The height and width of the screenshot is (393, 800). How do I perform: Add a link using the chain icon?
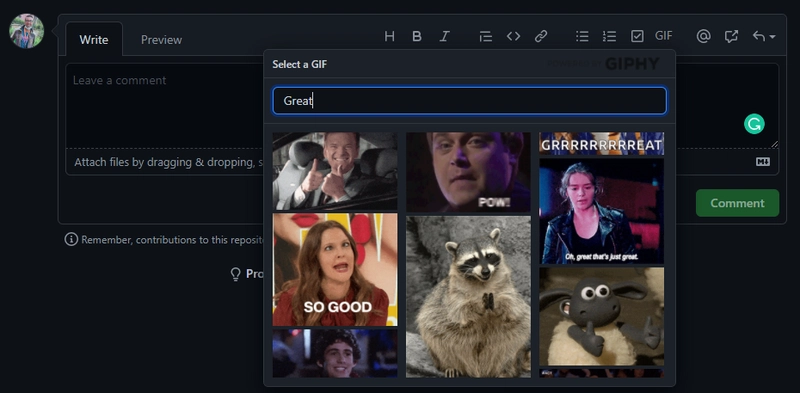[x=541, y=36]
